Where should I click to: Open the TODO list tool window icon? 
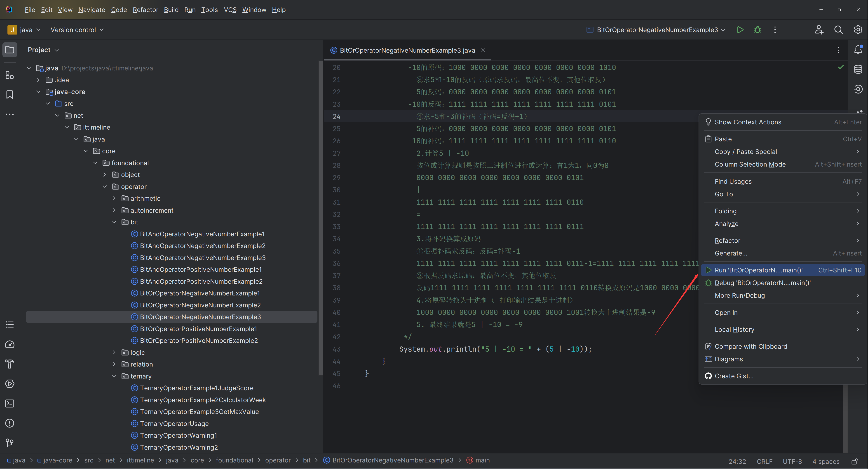click(x=10, y=325)
